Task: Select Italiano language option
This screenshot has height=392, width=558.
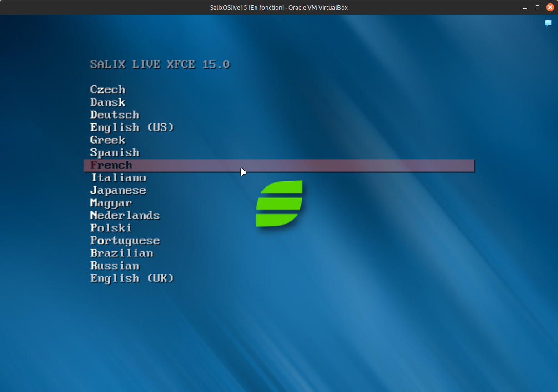Action: pyautogui.click(x=118, y=178)
